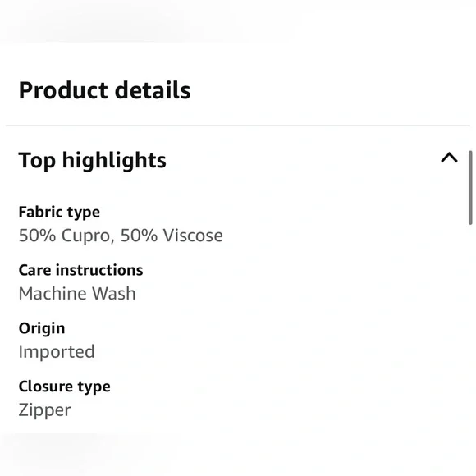476x476 pixels.
Task: Click the divider line under Product details
Action: [x=238, y=126]
